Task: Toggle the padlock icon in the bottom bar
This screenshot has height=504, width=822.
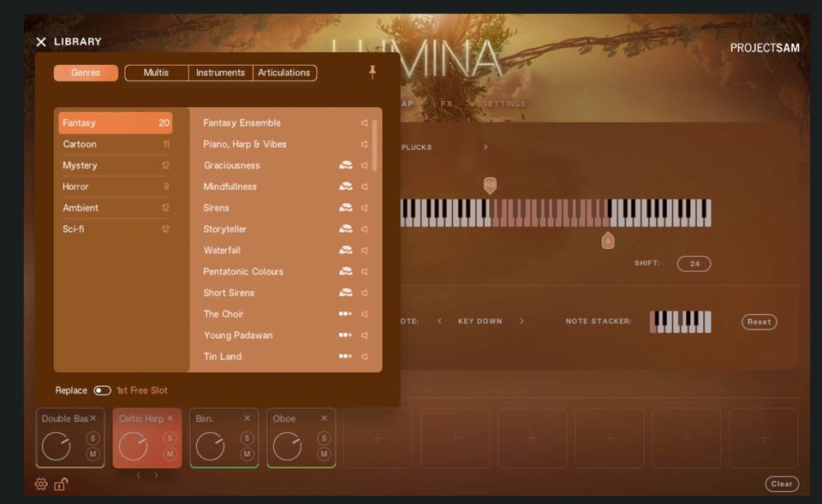Action: pyautogui.click(x=61, y=484)
